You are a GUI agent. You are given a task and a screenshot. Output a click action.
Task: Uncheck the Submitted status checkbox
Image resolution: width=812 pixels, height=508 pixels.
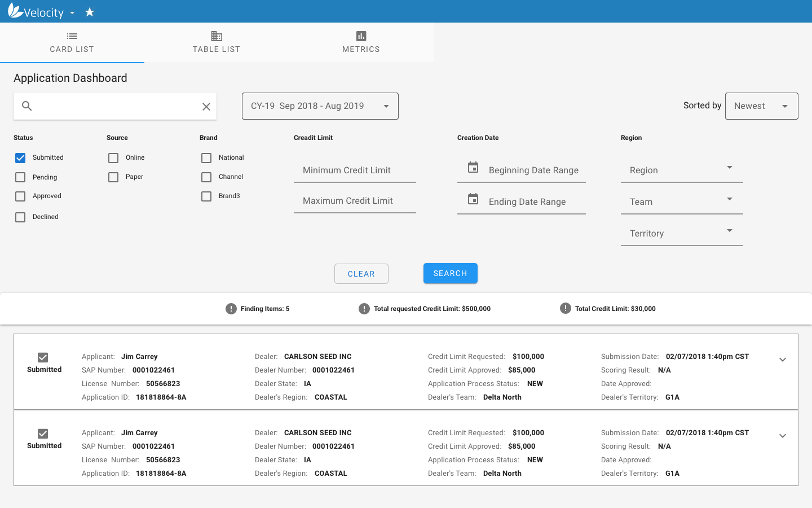pyautogui.click(x=20, y=158)
